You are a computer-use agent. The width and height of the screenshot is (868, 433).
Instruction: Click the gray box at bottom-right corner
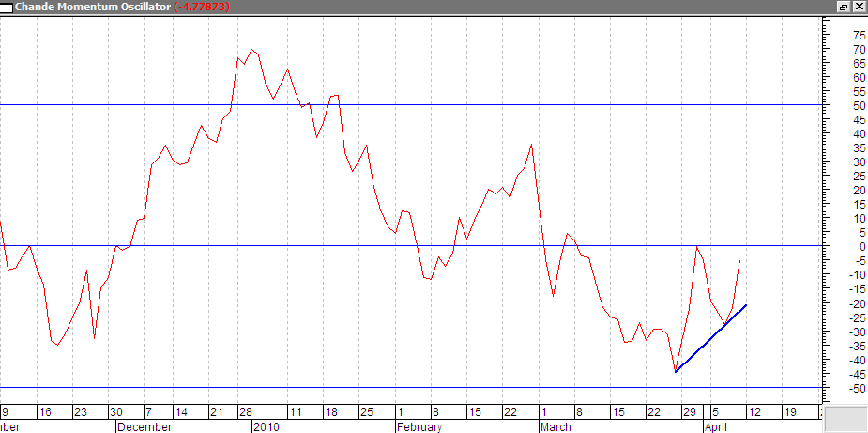point(845,419)
